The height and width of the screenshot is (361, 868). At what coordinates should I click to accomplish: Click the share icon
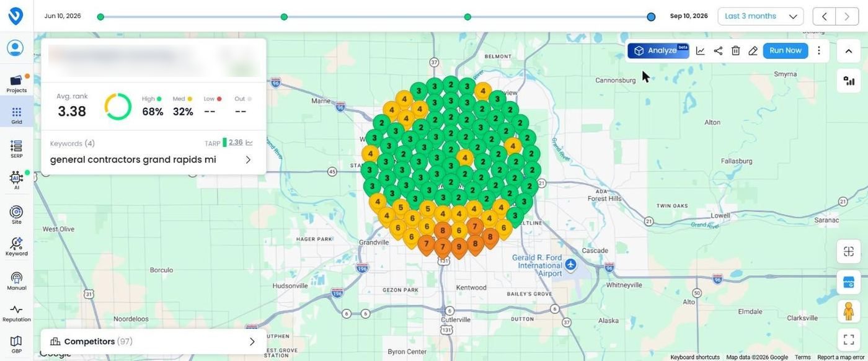click(x=718, y=51)
